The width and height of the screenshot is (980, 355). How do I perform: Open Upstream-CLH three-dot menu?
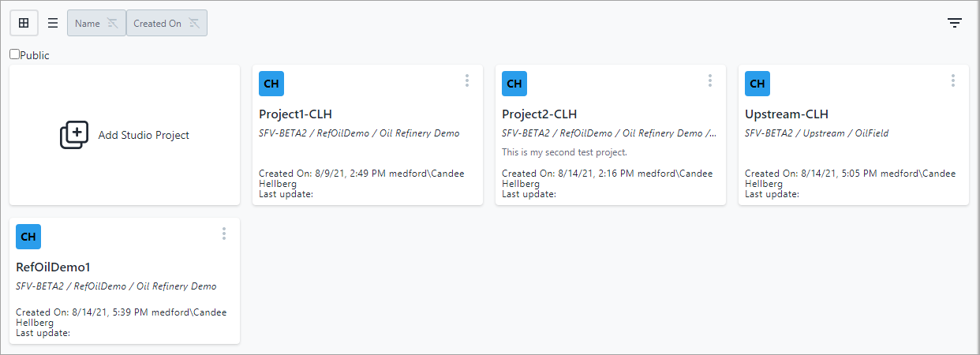tap(953, 80)
